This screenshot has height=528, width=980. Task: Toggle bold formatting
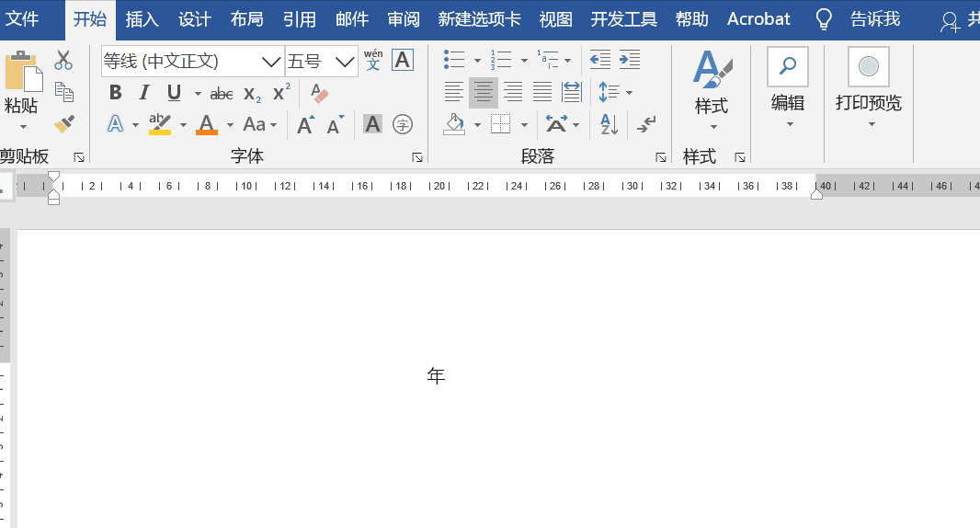coord(116,93)
